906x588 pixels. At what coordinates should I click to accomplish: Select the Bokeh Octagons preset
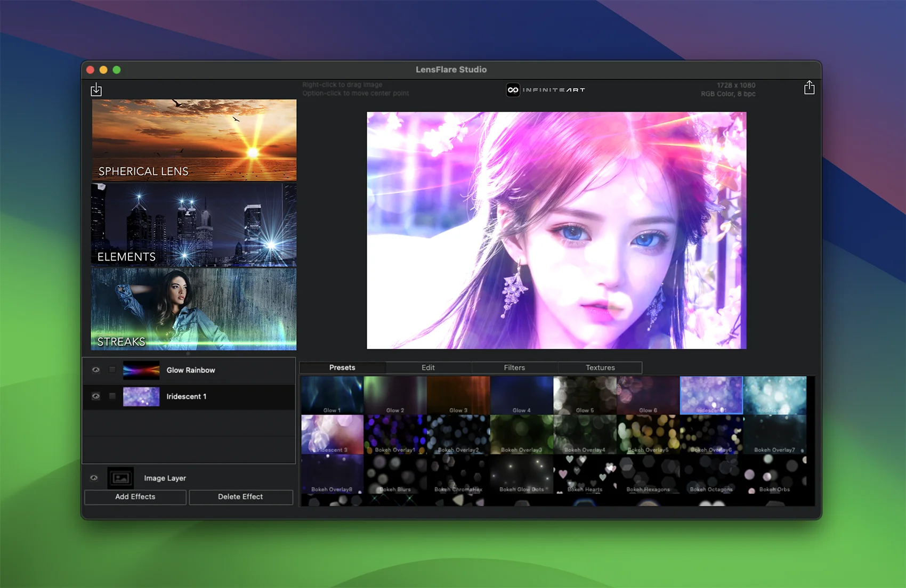[x=711, y=474]
